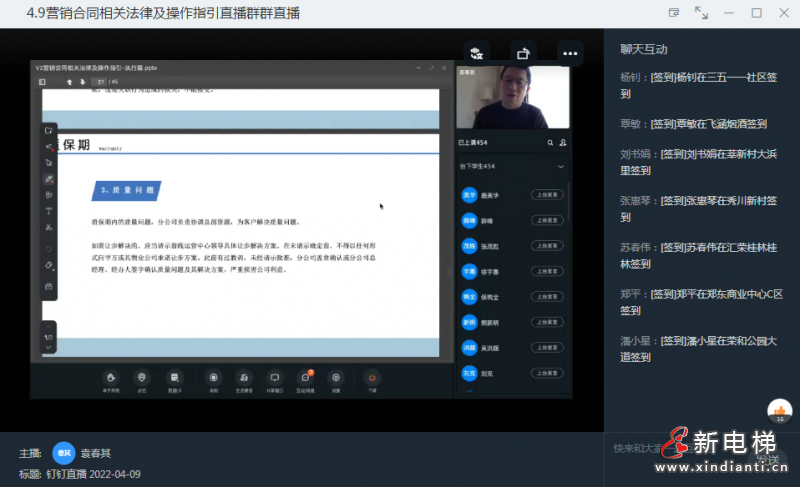
Task: Click the three-dots more options button
Action: 570,53
